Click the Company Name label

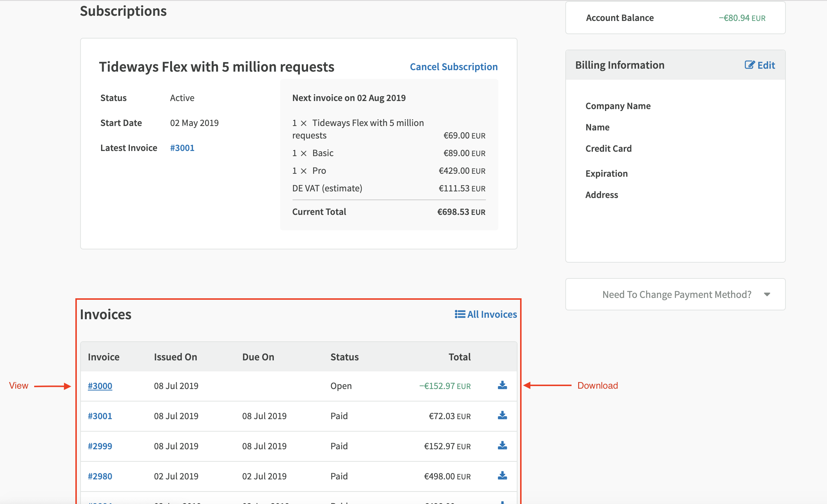click(x=618, y=106)
